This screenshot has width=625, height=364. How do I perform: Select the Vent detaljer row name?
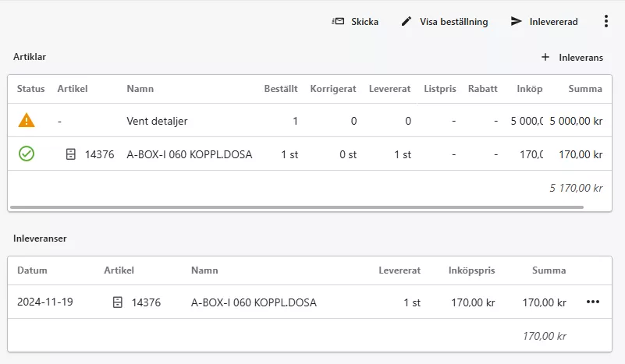coord(157,122)
